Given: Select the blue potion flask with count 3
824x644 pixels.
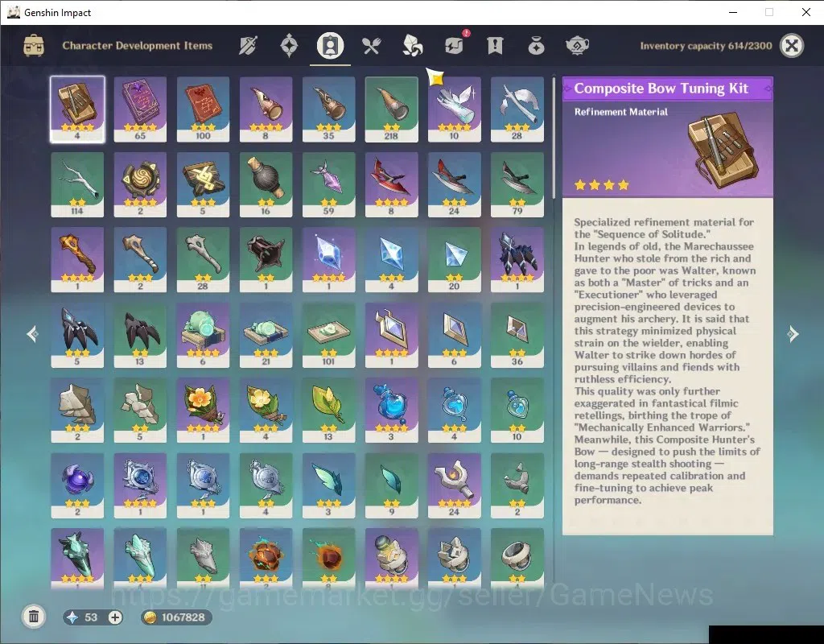Looking at the screenshot, I should click(x=392, y=410).
